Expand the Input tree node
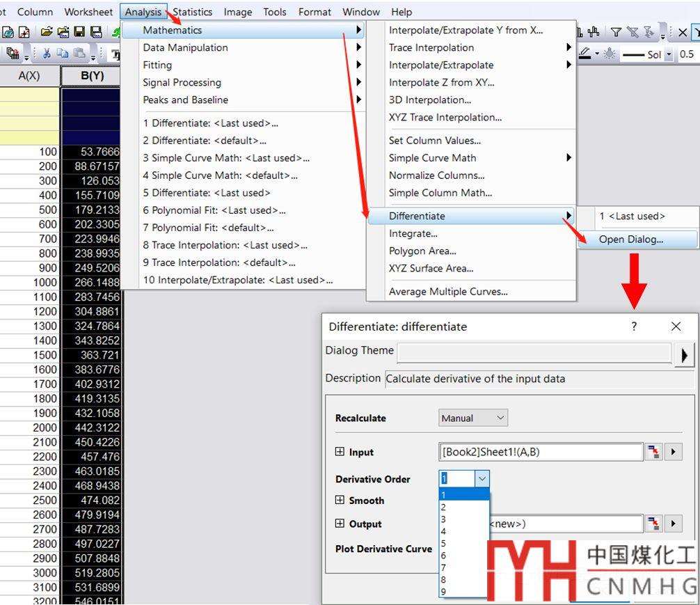Screen dimensions: 700x605 click(340, 452)
